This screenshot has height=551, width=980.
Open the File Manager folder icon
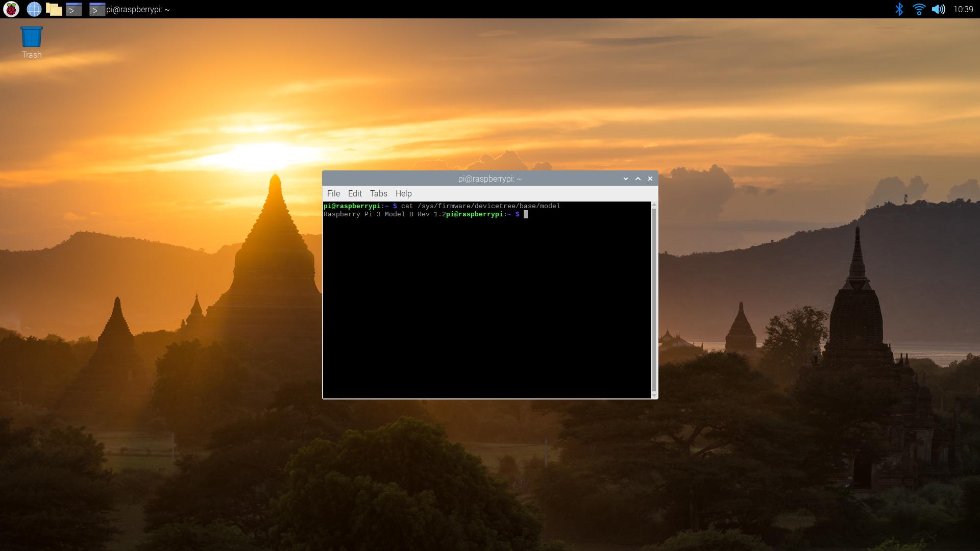point(54,9)
